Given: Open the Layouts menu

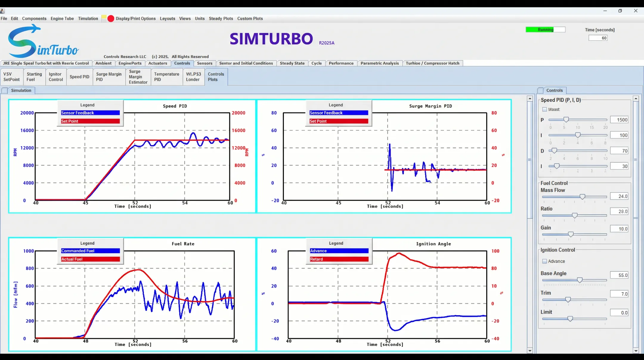Looking at the screenshot, I should pos(168,19).
